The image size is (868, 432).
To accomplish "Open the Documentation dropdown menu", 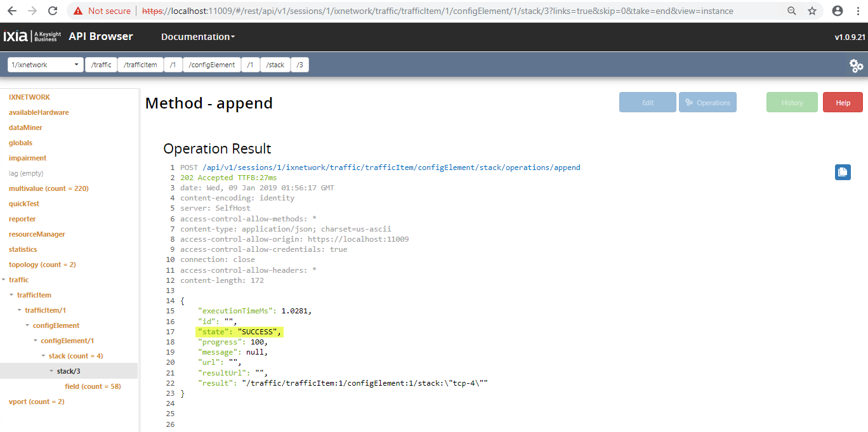I will (198, 37).
